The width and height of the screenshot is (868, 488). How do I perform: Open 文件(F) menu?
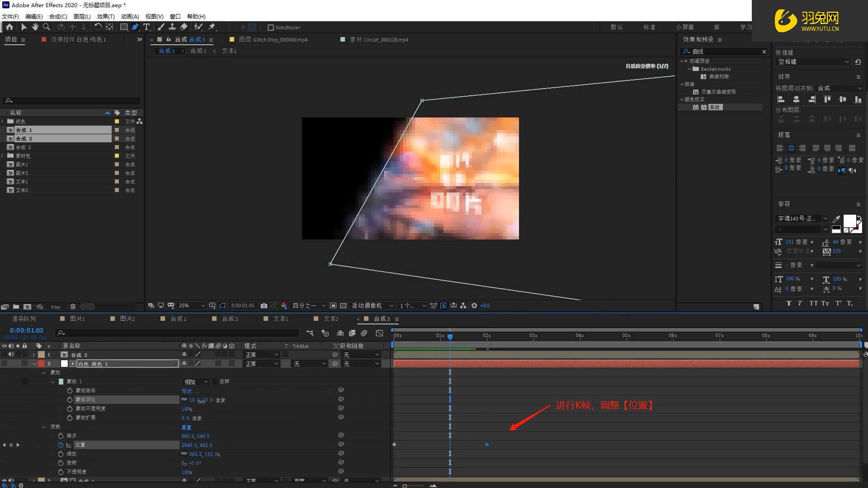pos(10,16)
